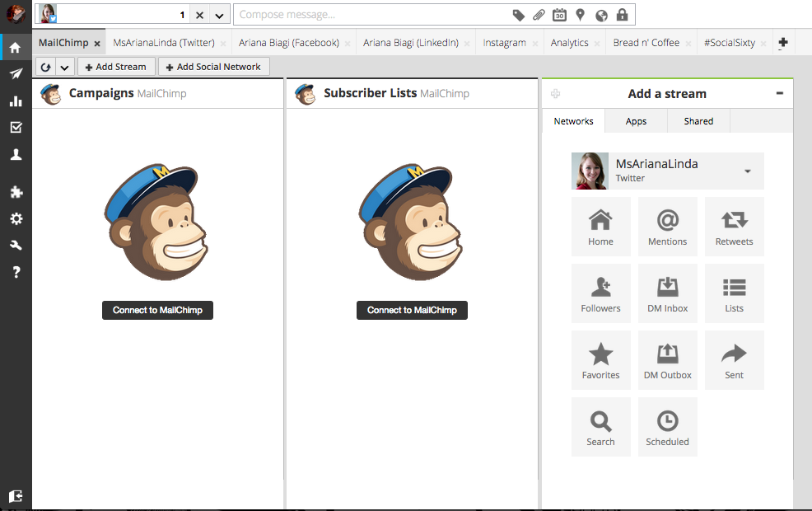This screenshot has width=812, height=511.
Task: Select the Apps tab
Action: coord(636,121)
